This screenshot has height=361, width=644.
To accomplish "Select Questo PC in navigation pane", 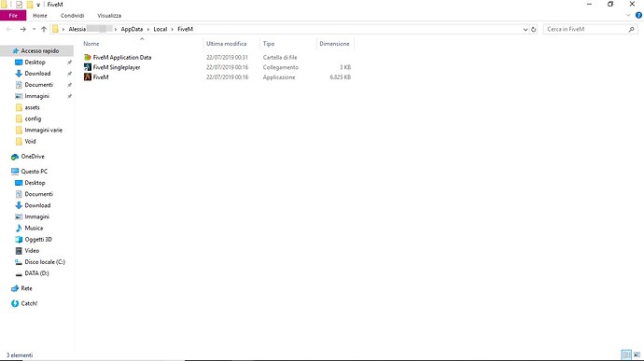I will [x=35, y=172].
